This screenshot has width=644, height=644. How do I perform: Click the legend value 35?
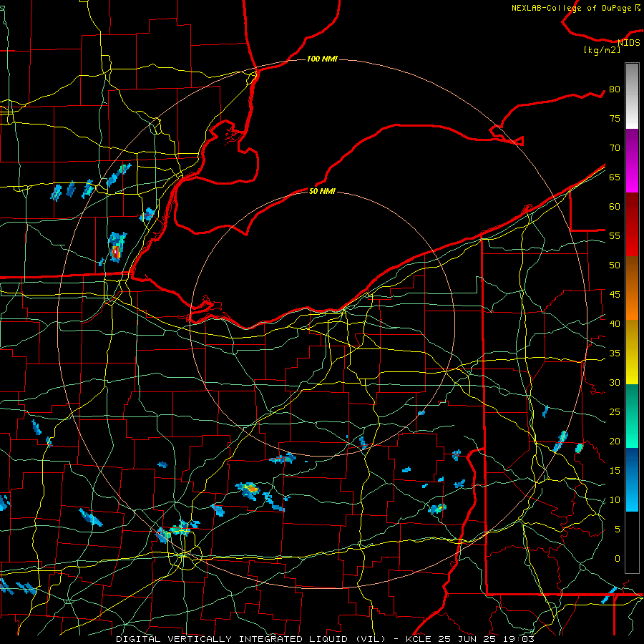[615, 353]
